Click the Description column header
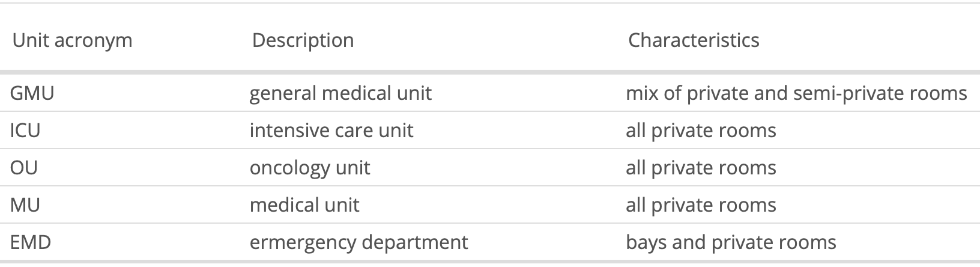 303,40
